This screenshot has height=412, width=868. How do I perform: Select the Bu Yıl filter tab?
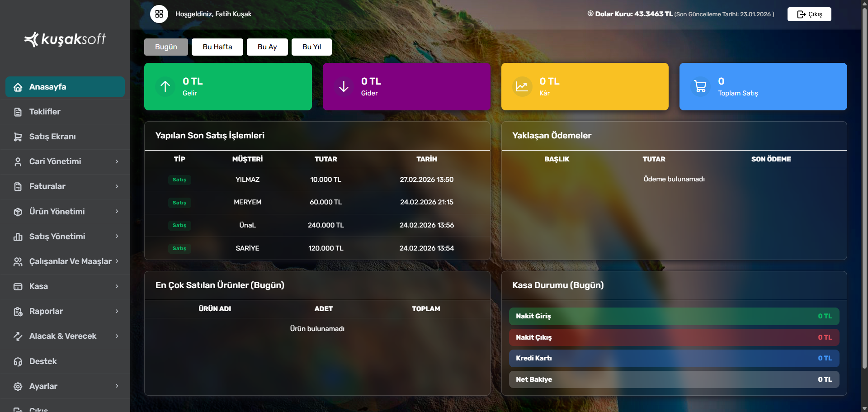coord(311,47)
